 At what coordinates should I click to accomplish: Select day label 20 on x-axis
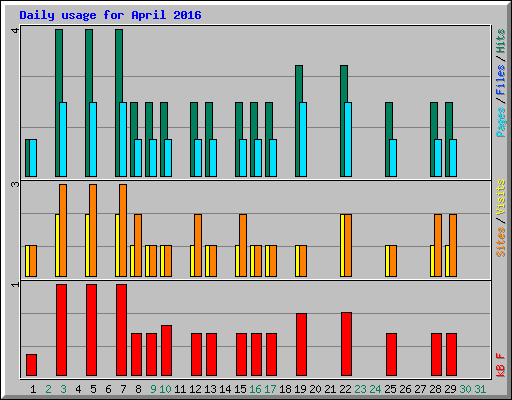(x=315, y=389)
